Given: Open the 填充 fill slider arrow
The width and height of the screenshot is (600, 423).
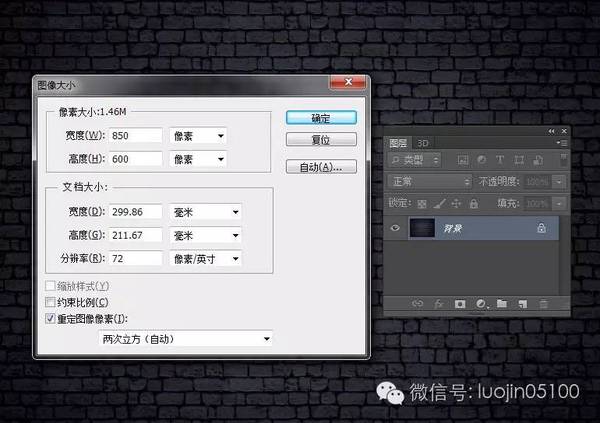Looking at the screenshot, I should pyautogui.click(x=559, y=204).
